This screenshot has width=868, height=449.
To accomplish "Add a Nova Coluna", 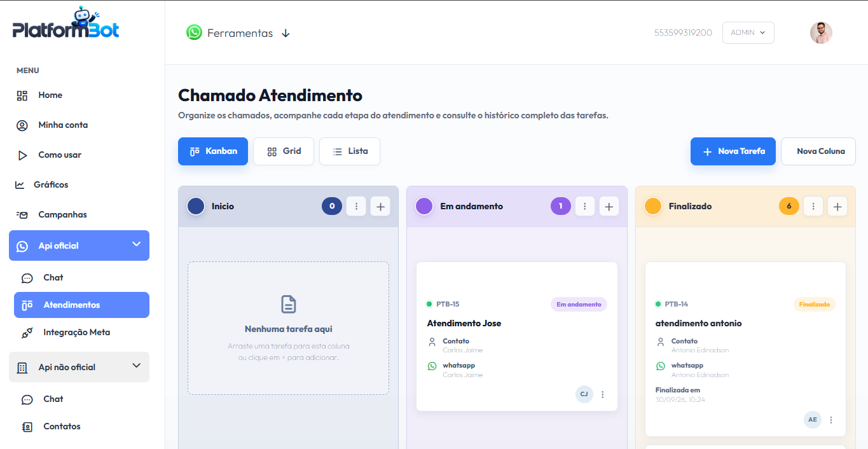I will point(818,151).
